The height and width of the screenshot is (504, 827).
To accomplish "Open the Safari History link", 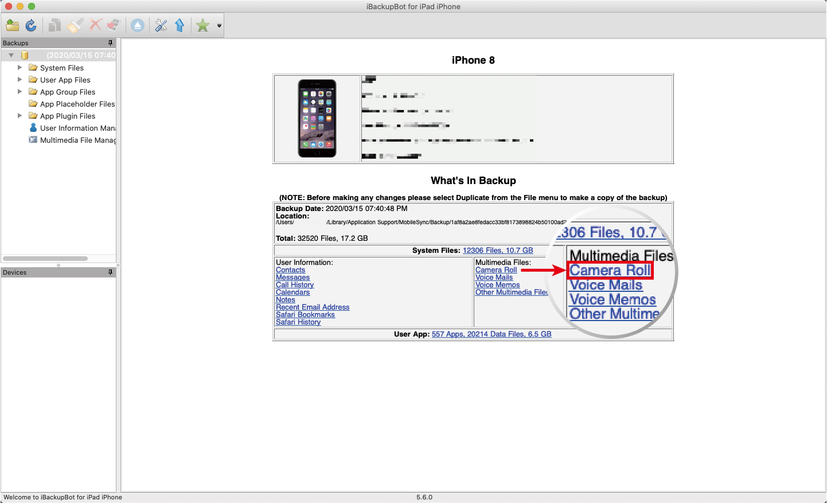I will (298, 322).
